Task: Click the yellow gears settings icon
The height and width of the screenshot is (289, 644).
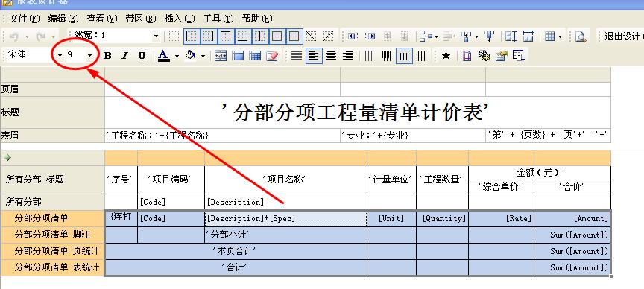Action: [484, 56]
